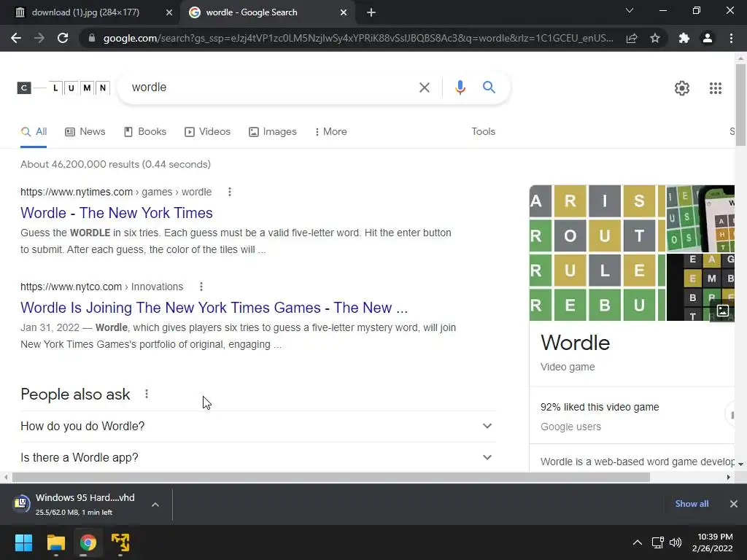Expand Is there a Wordle app?
Screen dimensions: 747x560
pos(258,458)
